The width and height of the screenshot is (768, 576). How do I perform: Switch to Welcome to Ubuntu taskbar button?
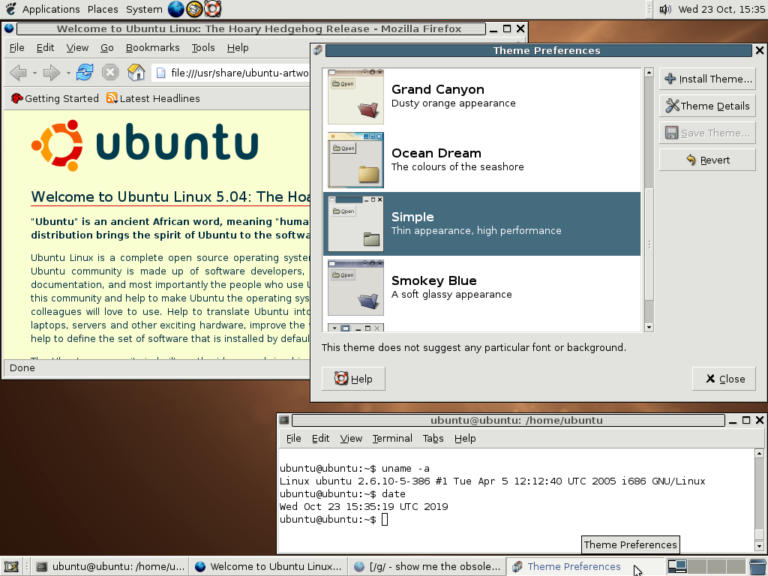(268, 567)
